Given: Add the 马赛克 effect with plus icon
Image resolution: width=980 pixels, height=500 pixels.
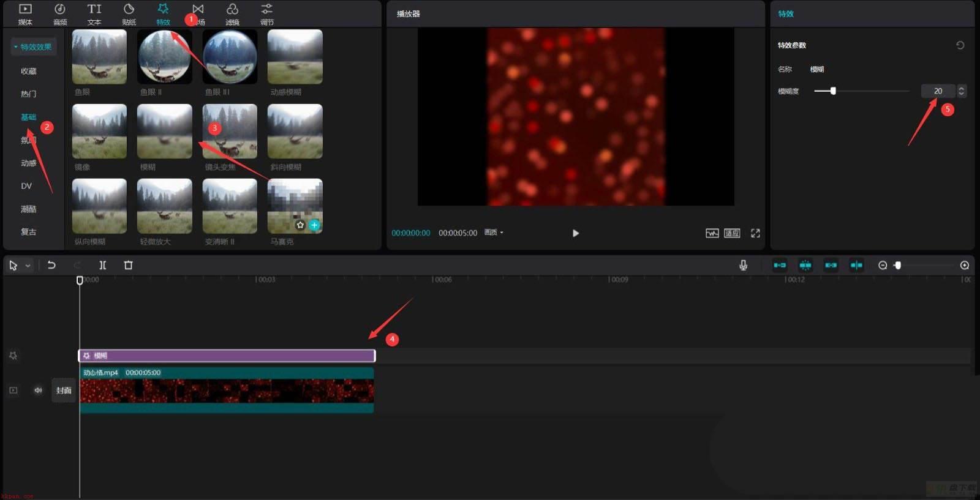Looking at the screenshot, I should (314, 225).
